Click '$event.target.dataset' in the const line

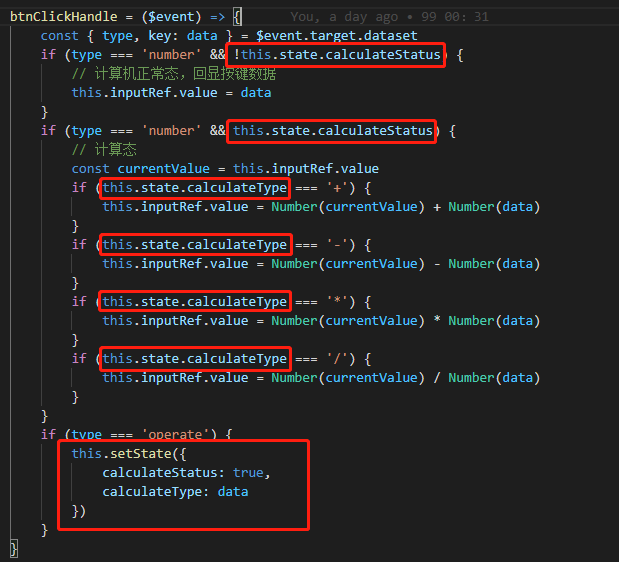click(x=336, y=36)
